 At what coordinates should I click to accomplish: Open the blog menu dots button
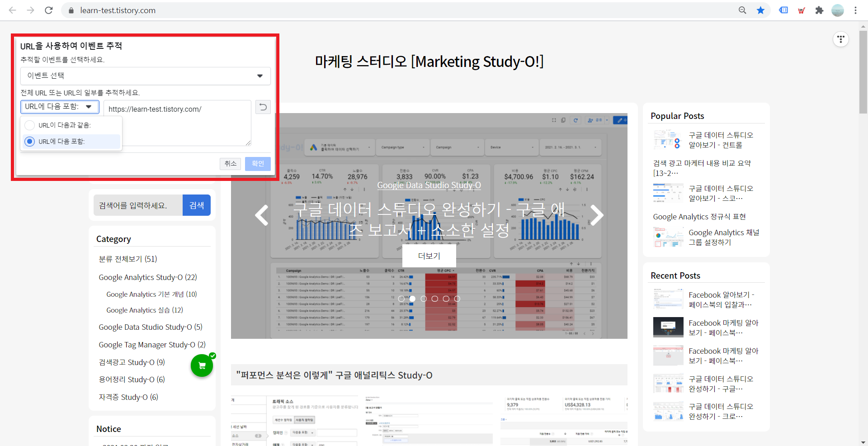[x=841, y=39]
